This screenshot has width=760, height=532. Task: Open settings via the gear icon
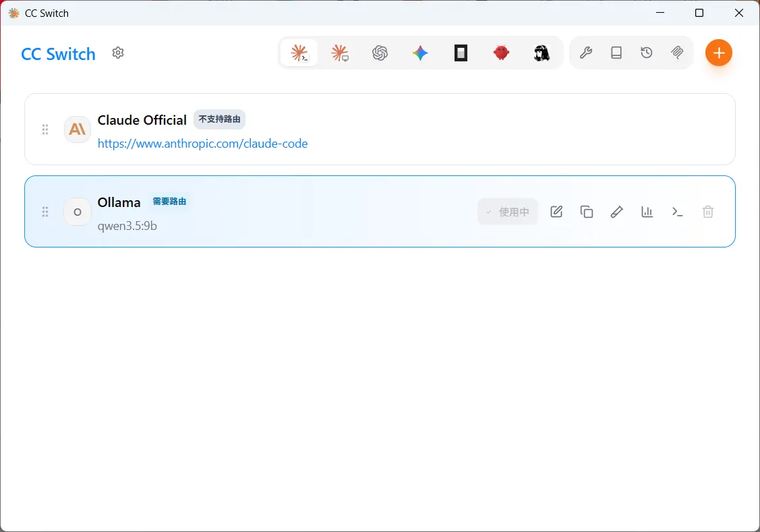(x=118, y=53)
